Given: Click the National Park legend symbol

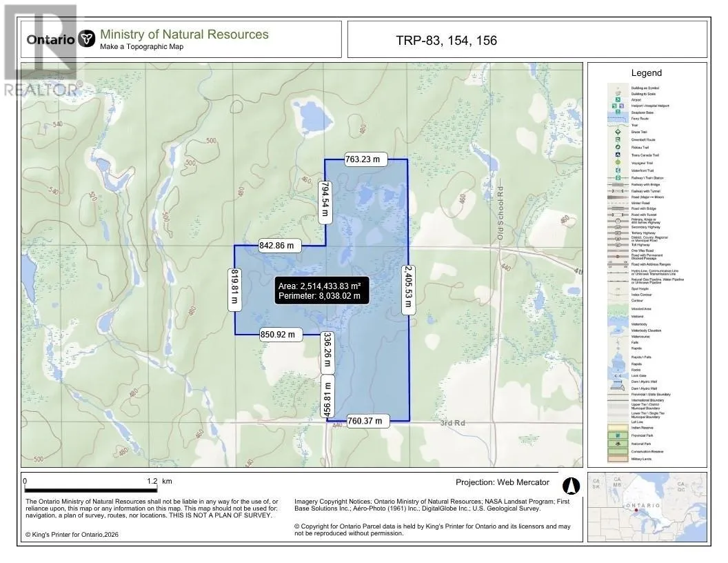Looking at the screenshot, I should (x=618, y=444).
